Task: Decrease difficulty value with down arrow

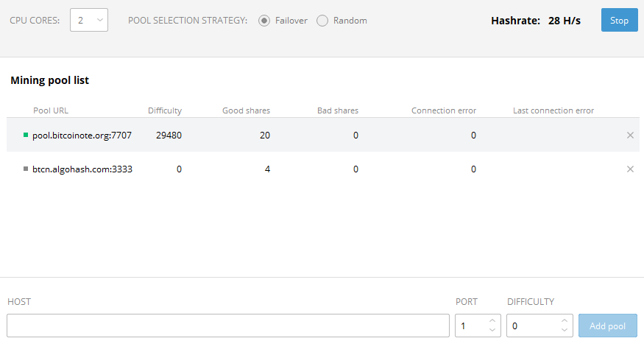Action: (x=564, y=330)
